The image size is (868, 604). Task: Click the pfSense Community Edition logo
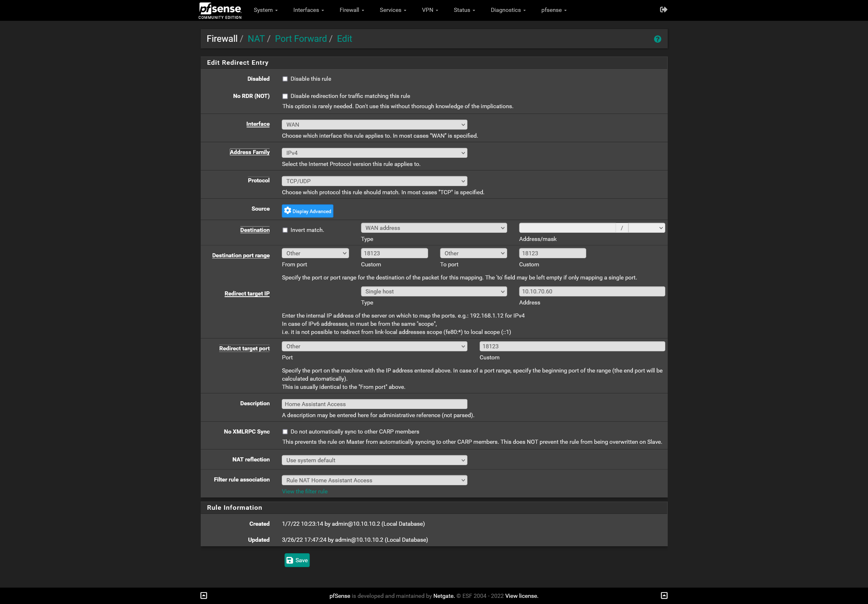220,10
